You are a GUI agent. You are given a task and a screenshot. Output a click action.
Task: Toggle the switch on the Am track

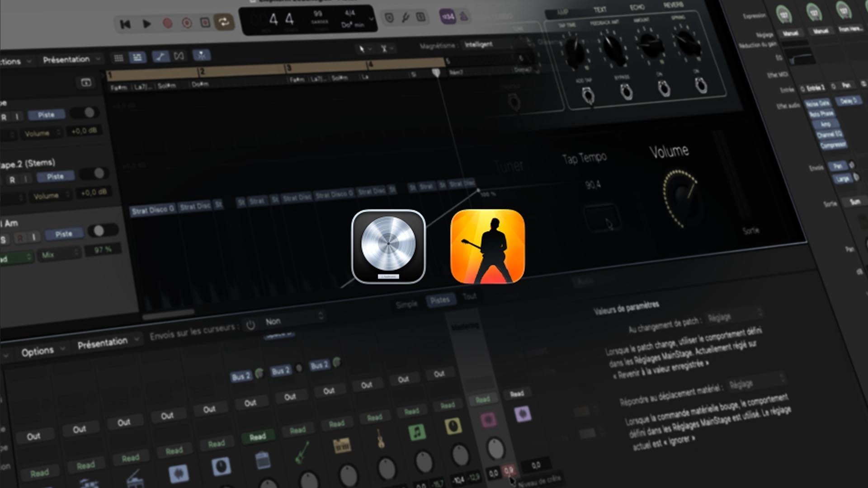103,231
